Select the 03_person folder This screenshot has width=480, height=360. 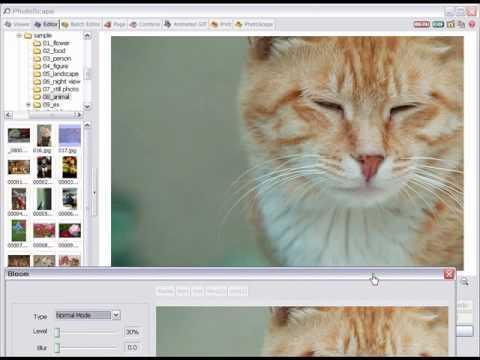[x=57, y=58]
